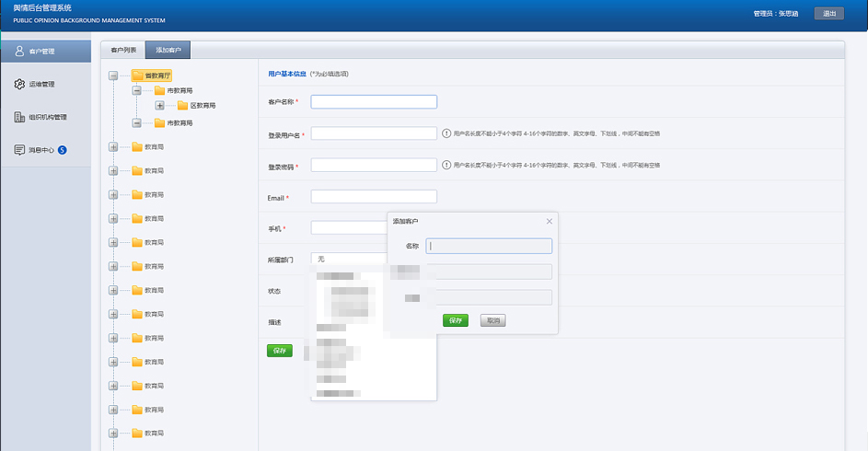Select the 添加客户 tab
Screen dimensions: 868x451
(x=168, y=51)
